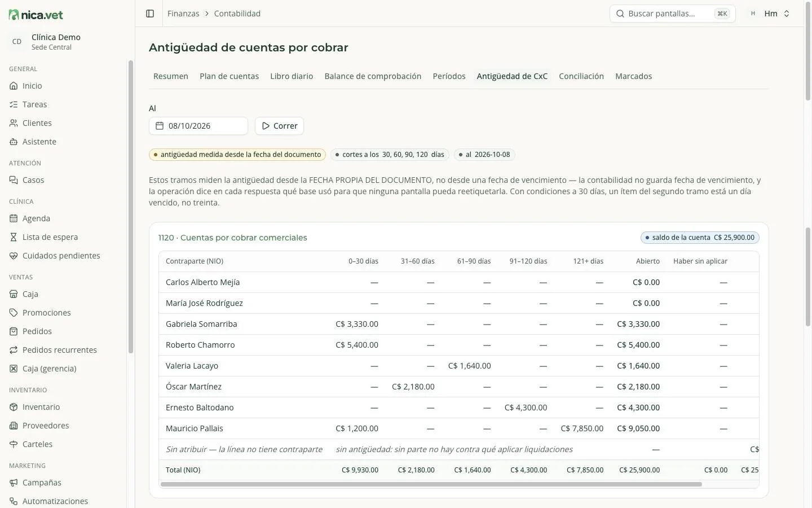Open the Libro diario tab

(292, 76)
